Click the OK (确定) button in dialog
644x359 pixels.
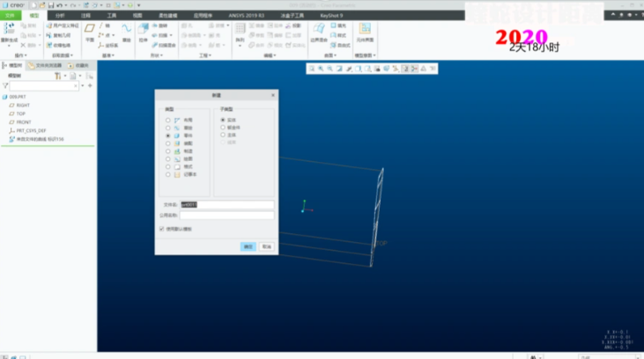point(248,246)
